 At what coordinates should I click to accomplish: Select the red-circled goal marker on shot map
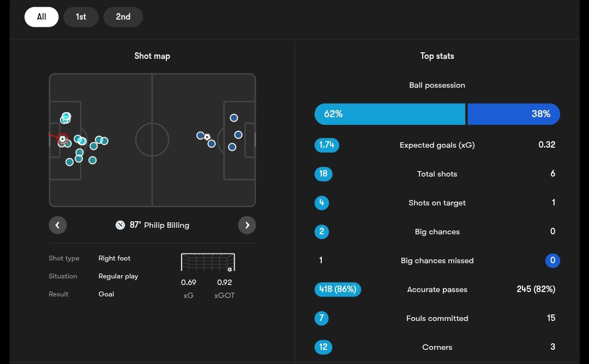(x=63, y=139)
